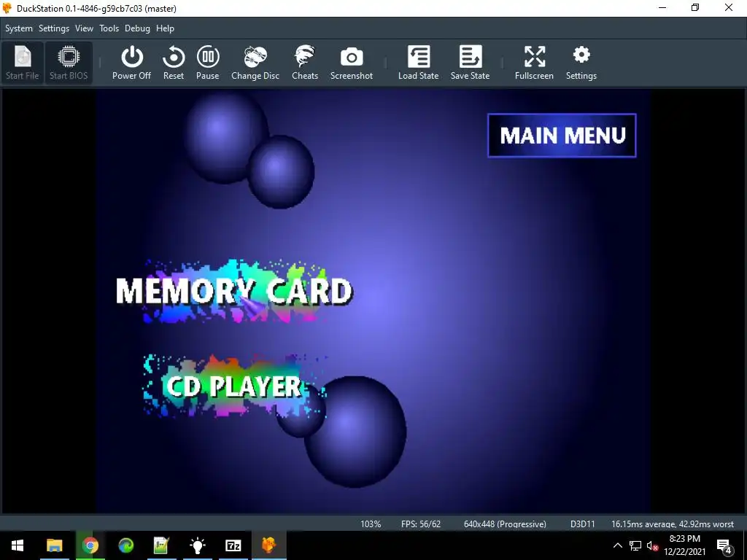Open the System menu

(x=19, y=28)
